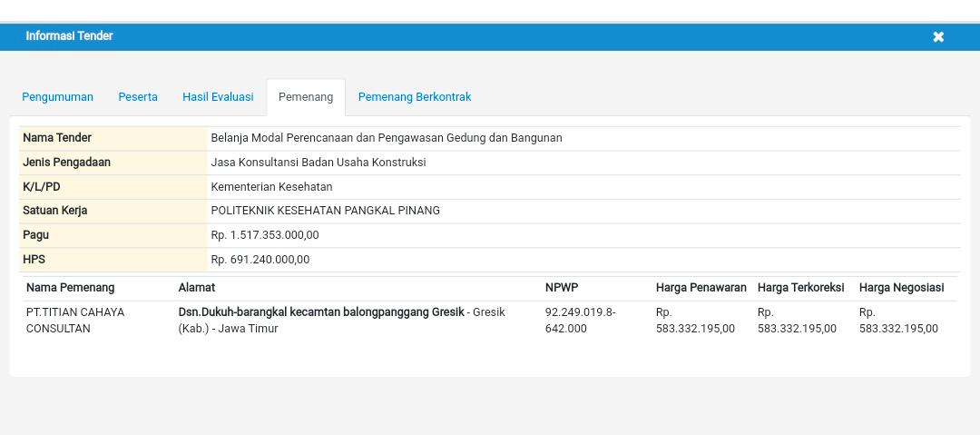This screenshot has height=435, width=980.
Task: Click the Harga Penawaran value cell
Action: tap(695, 320)
